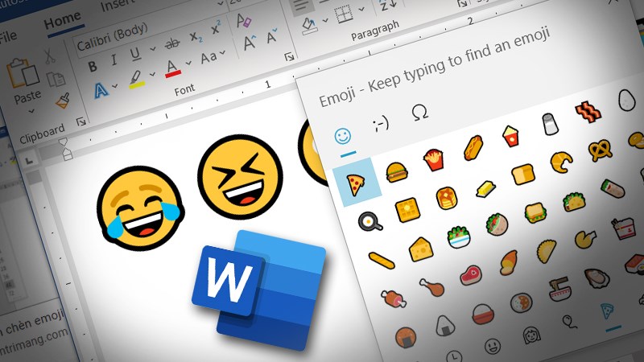
Task: Insert the baguette bread emoji
Action: coord(382,260)
